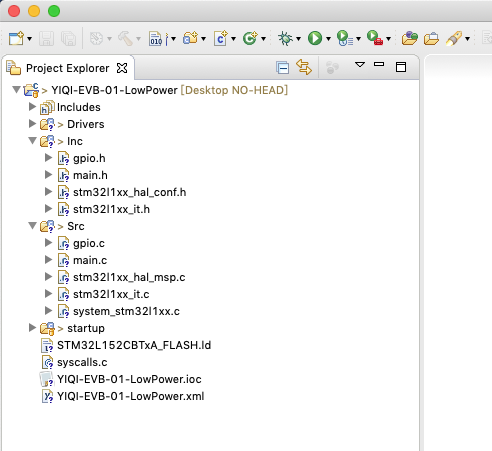Viewport: 492px width, 451px height.
Task: Click the Open Task folder icon
Action: [431, 38]
